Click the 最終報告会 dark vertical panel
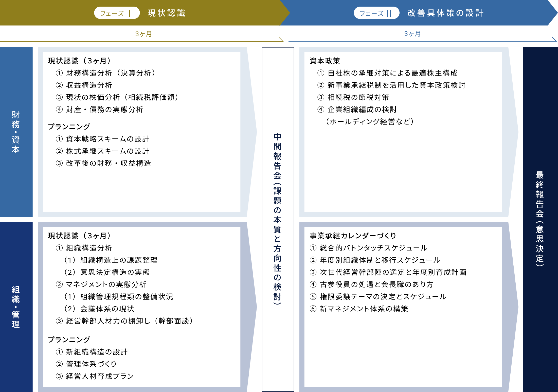This screenshot has height=392, width=558. click(540, 219)
